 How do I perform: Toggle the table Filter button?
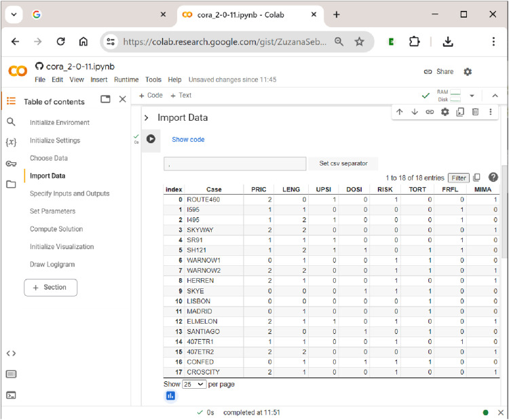click(x=458, y=178)
